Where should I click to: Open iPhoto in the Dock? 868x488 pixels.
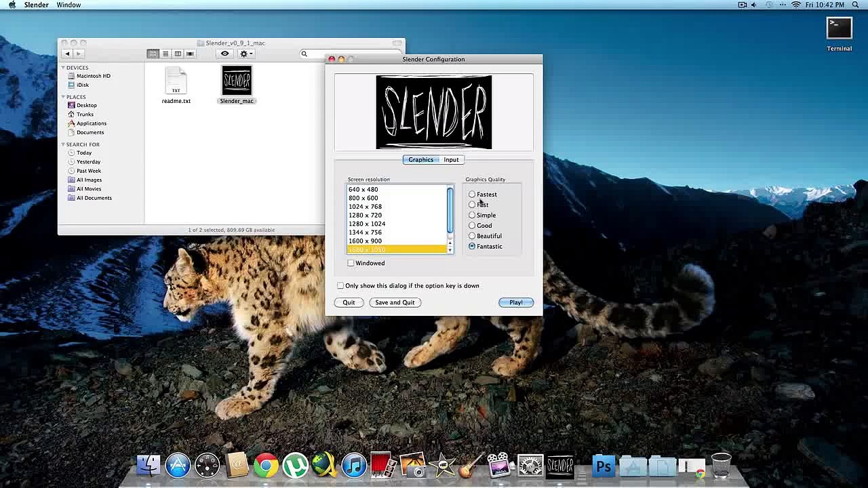pyautogui.click(x=412, y=465)
